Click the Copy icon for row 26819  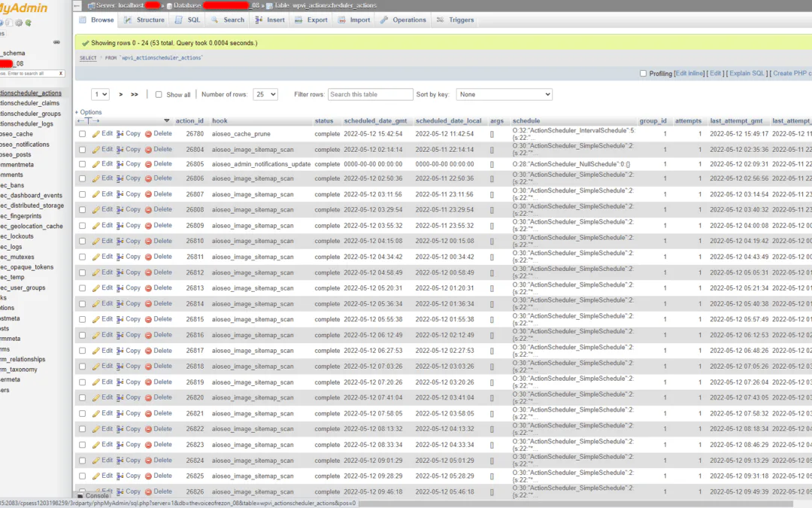(120, 382)
